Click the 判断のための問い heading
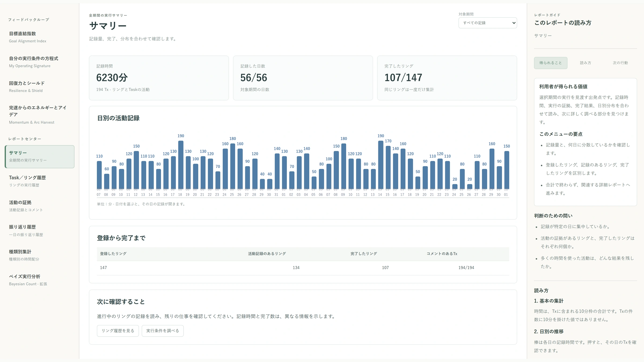 [x=553, y=216]
